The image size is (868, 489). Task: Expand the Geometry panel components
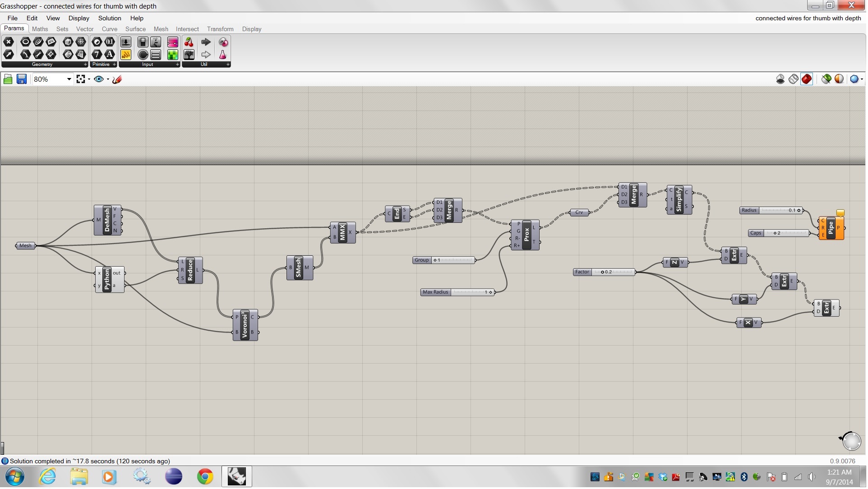tap(85, 65)
